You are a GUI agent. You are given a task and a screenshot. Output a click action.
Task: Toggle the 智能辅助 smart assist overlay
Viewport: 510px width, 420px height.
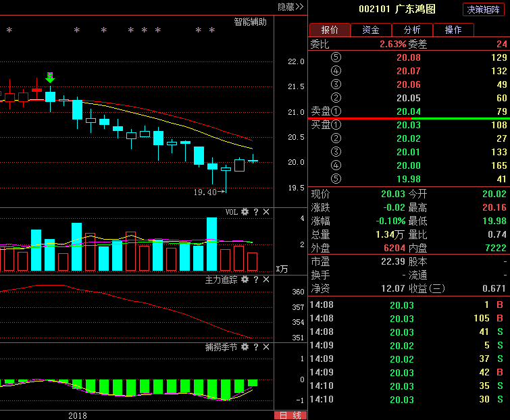[x=250, y=22]
